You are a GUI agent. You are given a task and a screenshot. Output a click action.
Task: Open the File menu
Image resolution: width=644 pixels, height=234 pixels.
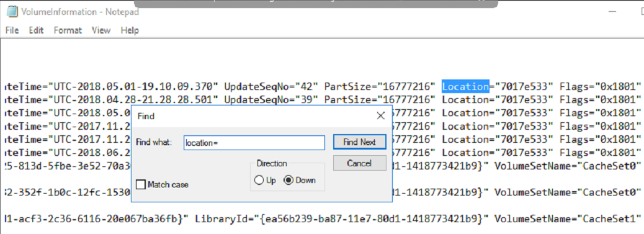[12, 30]
